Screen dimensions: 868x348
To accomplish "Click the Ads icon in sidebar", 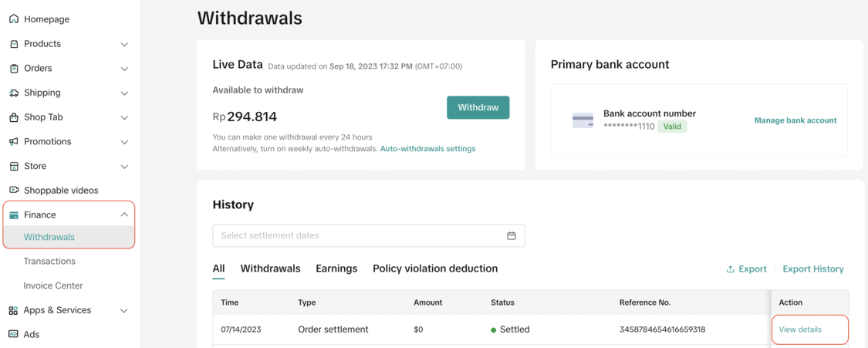I will 14,334.
